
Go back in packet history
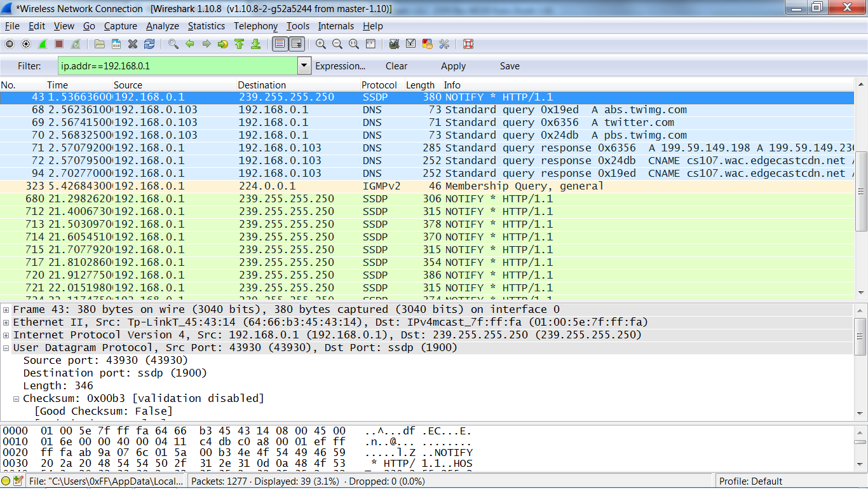[190, 44]
